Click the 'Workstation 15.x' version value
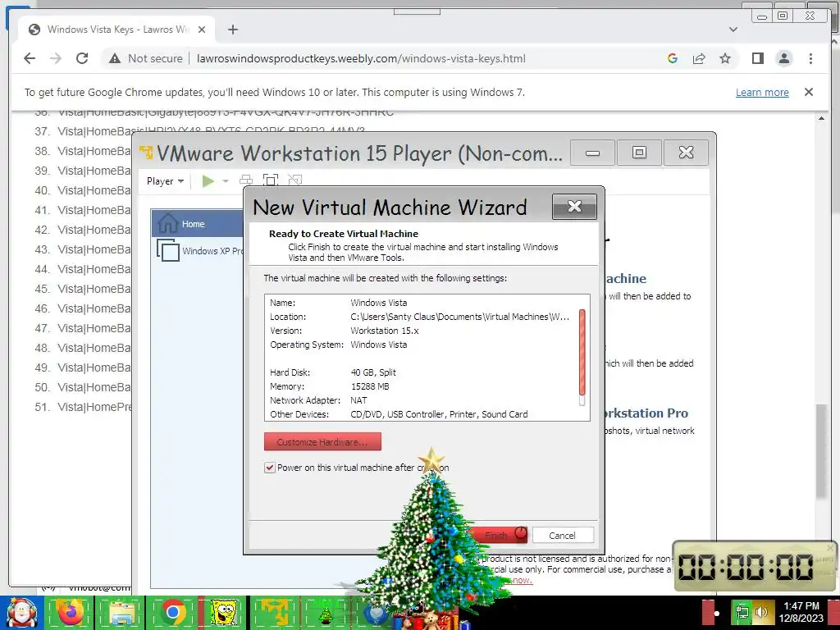The image size is (840, 630). 385,331
